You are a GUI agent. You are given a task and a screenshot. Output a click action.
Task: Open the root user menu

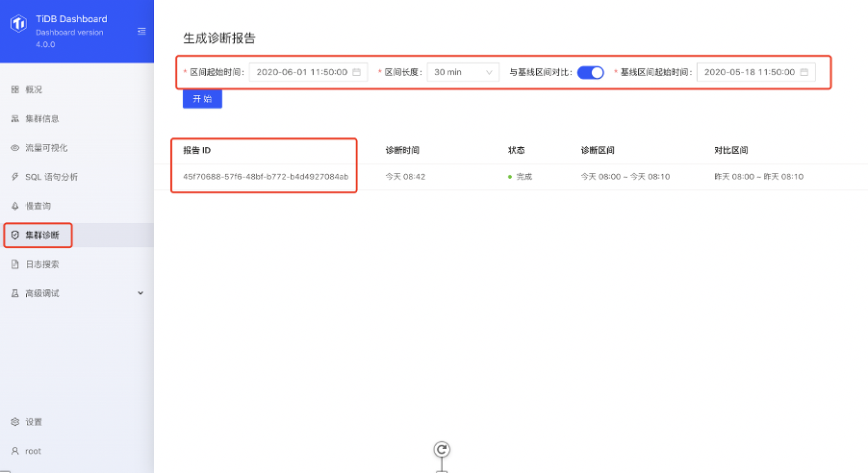tap(33, 451)
